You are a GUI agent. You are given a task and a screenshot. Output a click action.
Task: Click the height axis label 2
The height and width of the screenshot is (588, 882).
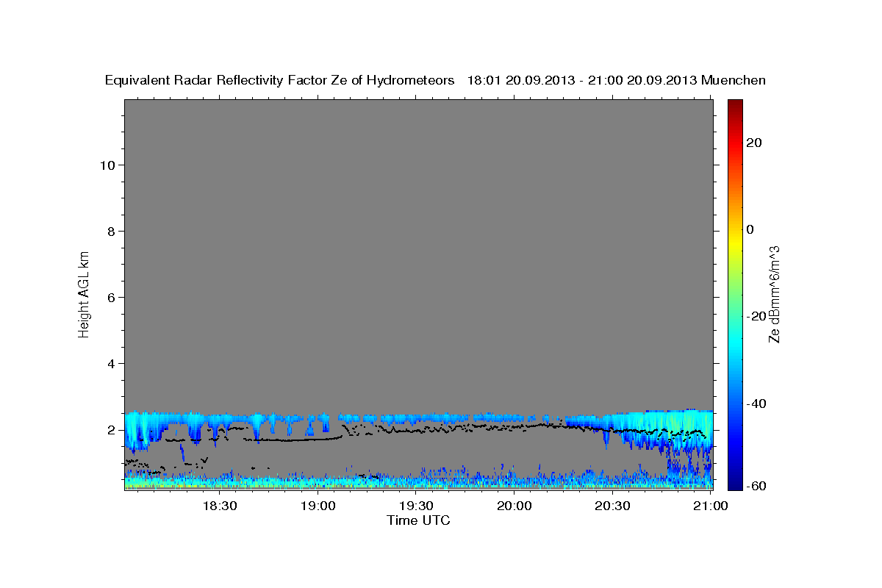(112, 430)
